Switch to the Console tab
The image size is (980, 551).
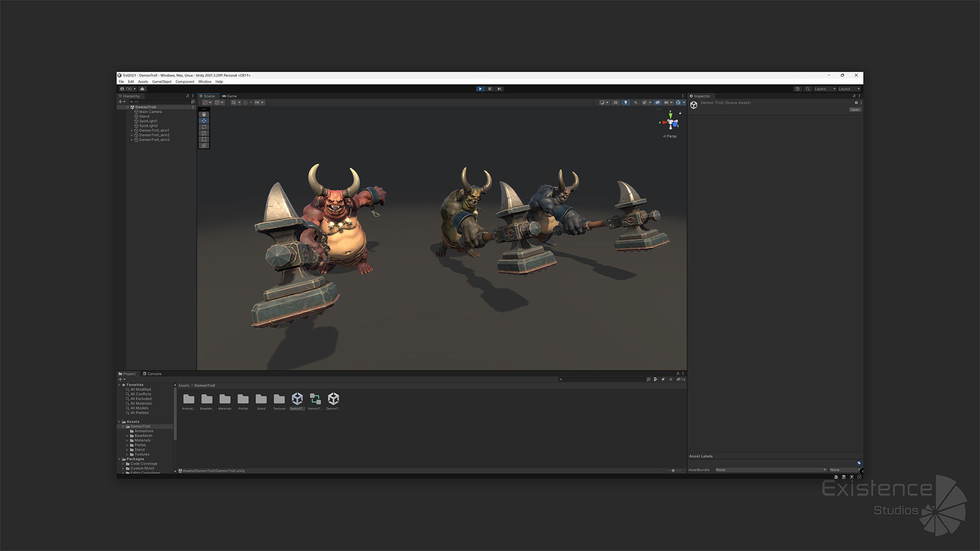coord(152,373)
